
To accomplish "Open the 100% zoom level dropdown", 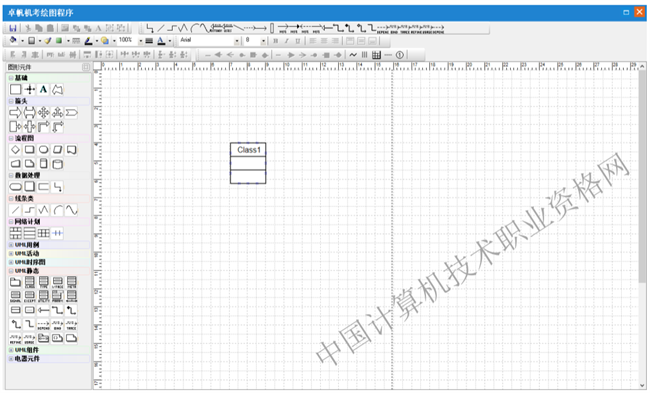I will coord(141,41).
